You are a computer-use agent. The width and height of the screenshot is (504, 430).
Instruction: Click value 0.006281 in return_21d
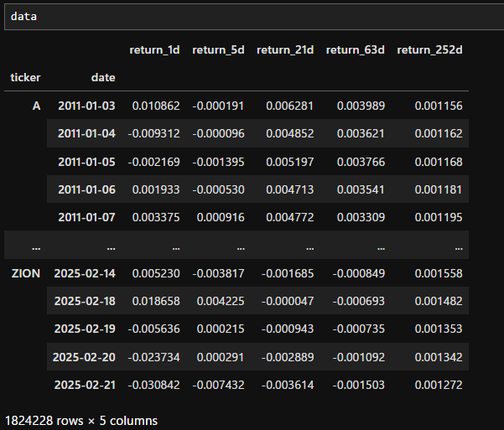coord(289,106)
